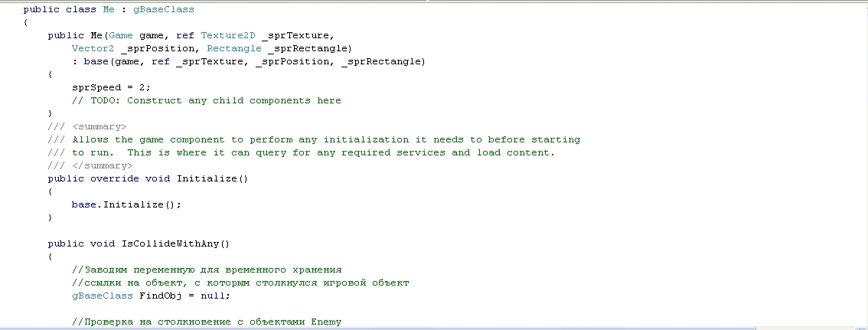Click the Game type in constructor parameters

121,35
